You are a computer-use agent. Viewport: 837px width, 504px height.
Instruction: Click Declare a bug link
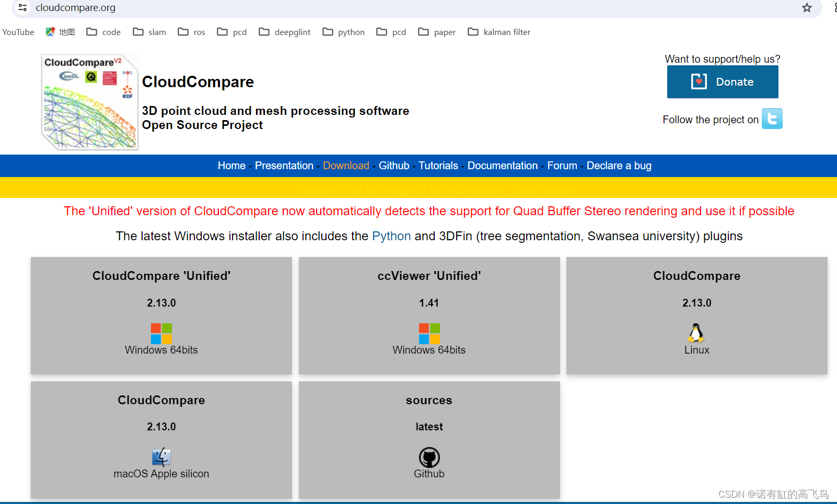[619, 166]
